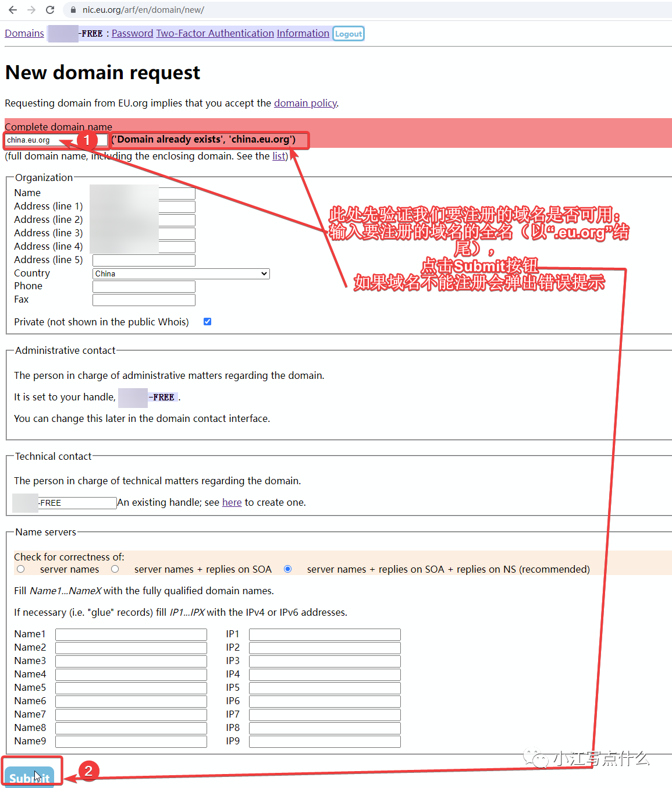Screen dimensions: 672x788
Task: Open the Information link
Action: click(x=303, y=33)
